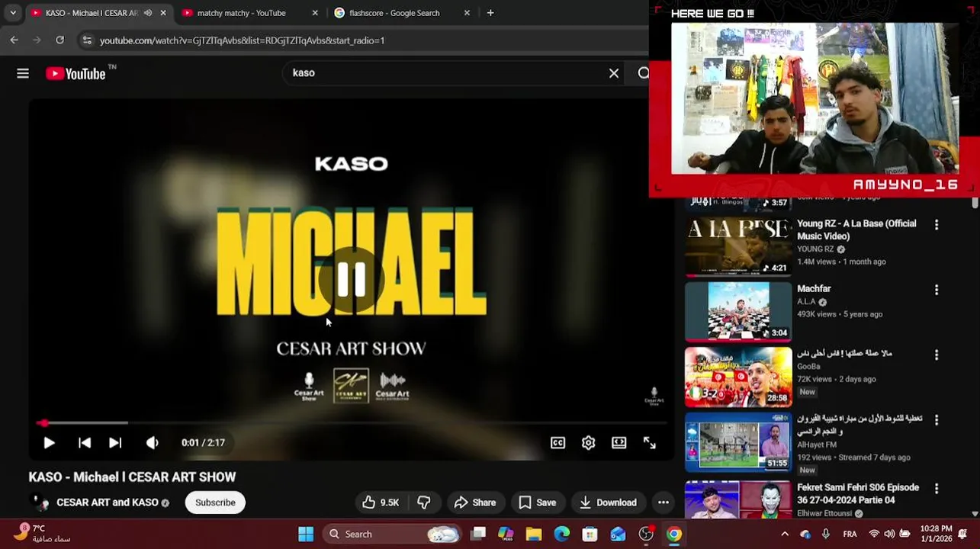Open the Machfar video thumbnail
The width and height of the screenshot is (980, 549).
point(738,312)
